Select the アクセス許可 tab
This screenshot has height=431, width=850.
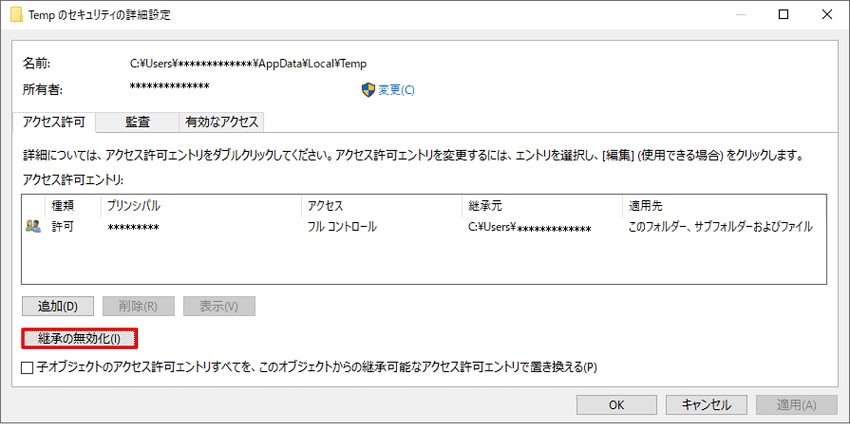click(54, 122)
